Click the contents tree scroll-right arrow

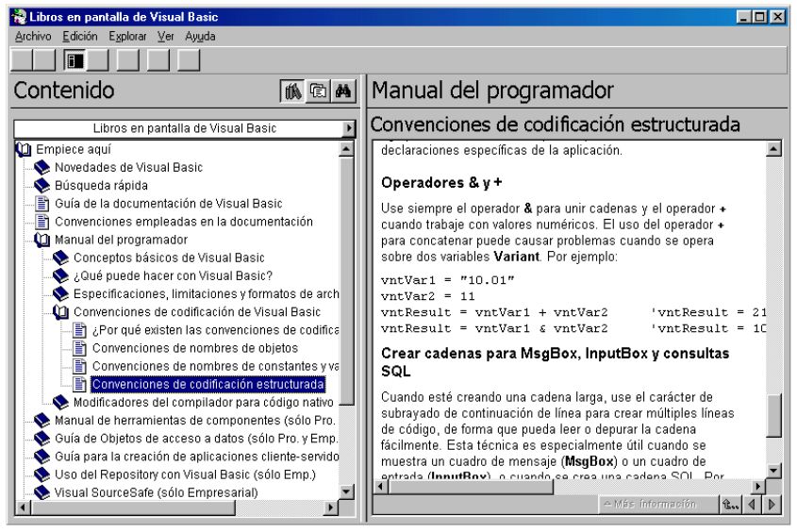tap(331, 507)
